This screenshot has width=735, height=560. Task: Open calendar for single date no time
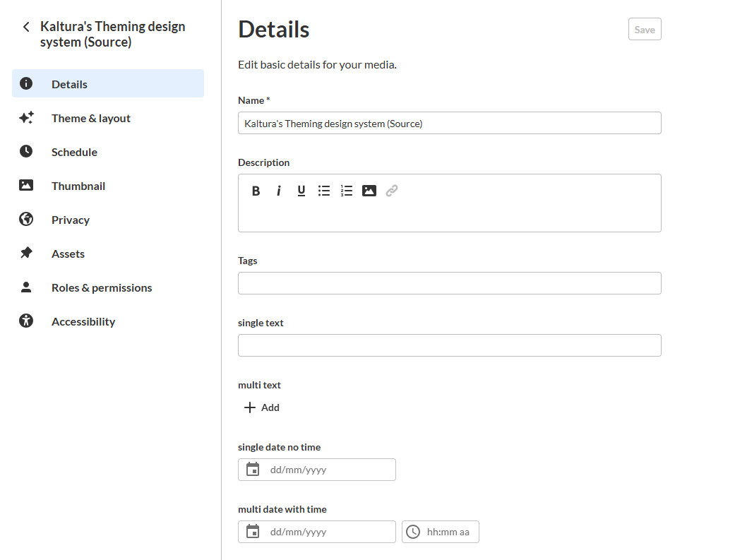(253, 470)
